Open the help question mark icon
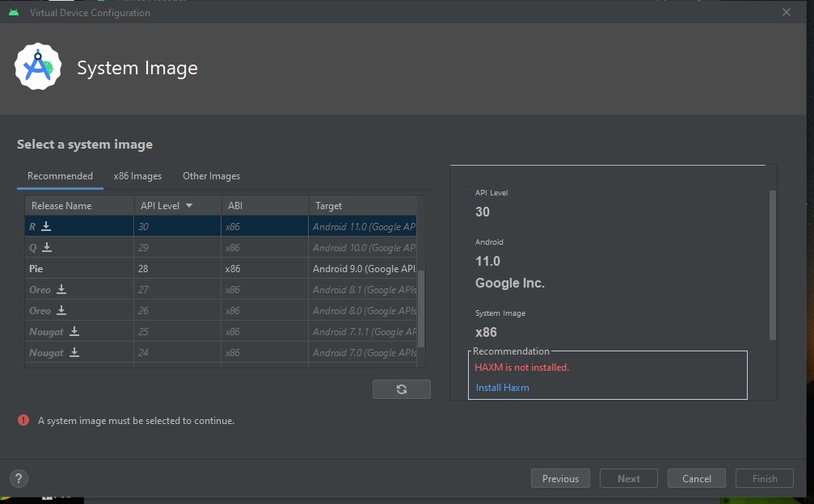The width and height of the screenshot is (814, 504). click(19, 478)
